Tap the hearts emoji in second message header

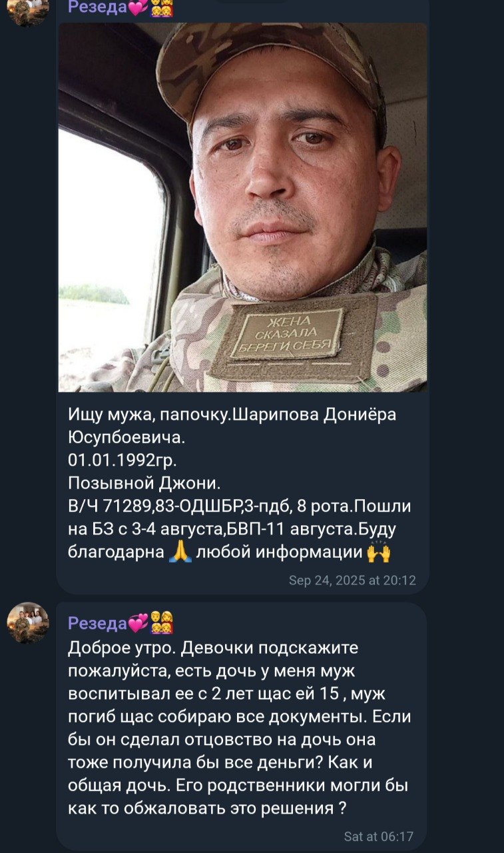(x=138, y=623)
